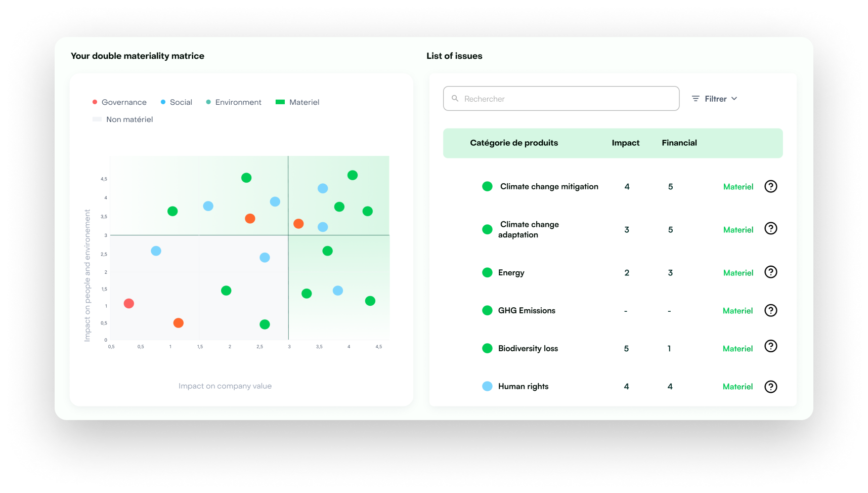Open help for Climate change adaptation row
Viewport: 868px width, 493px height.
(770, 228)
